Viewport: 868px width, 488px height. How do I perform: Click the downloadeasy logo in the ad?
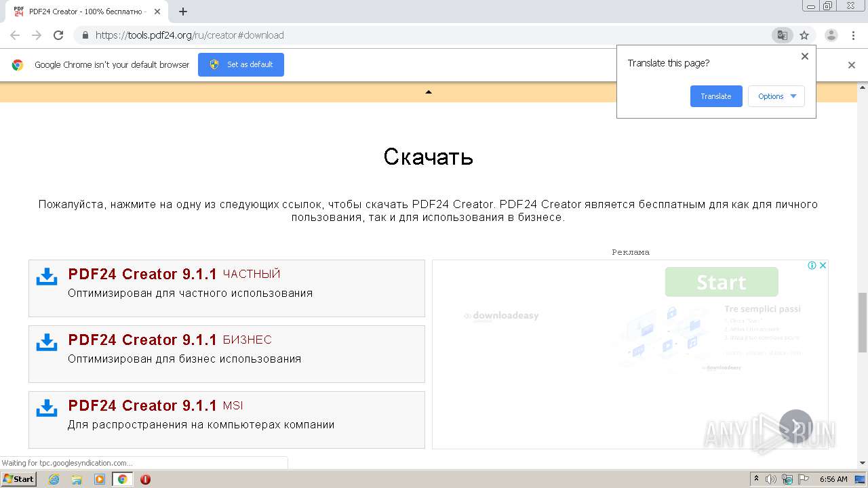502,316
